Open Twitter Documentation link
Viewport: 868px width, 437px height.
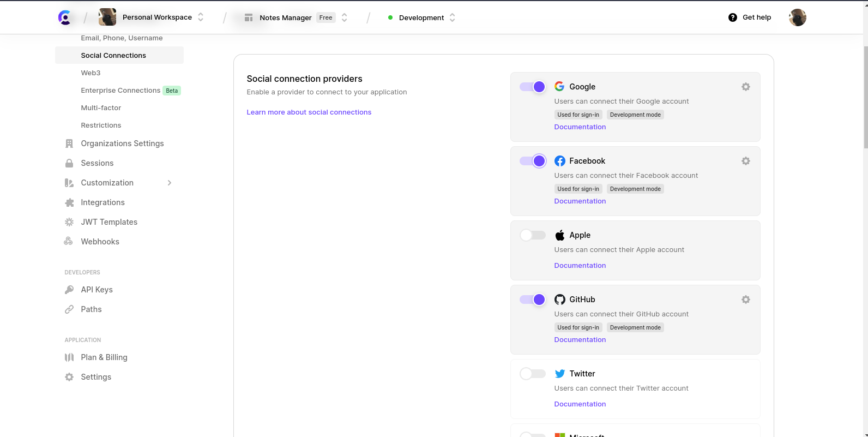[x=580, y=404]
